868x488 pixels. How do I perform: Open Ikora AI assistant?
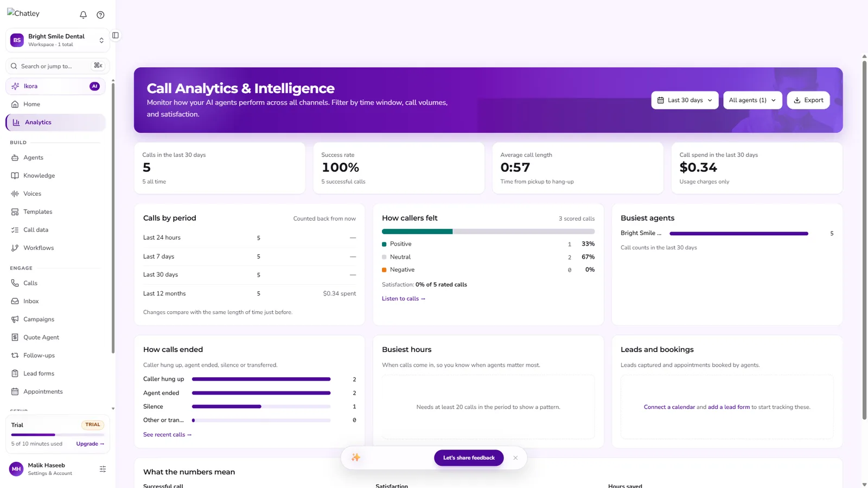click(x=55, y=86)
